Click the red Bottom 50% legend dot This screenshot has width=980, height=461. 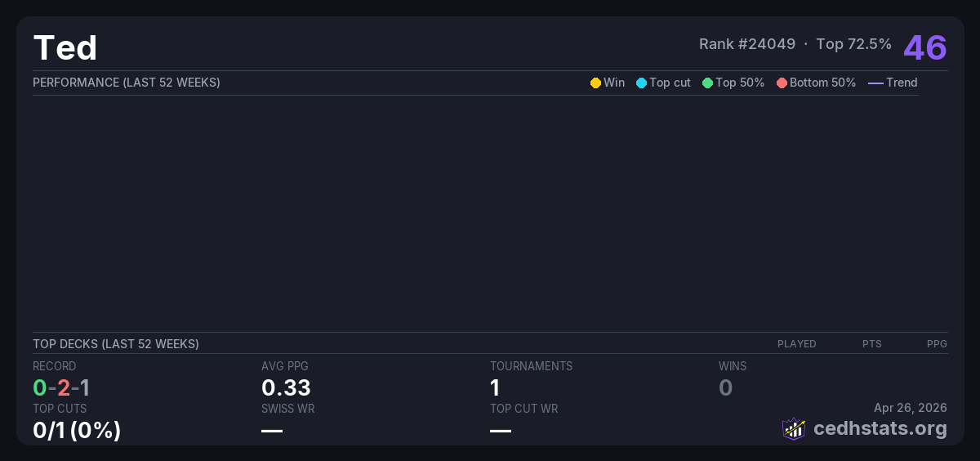click(782, 83)
